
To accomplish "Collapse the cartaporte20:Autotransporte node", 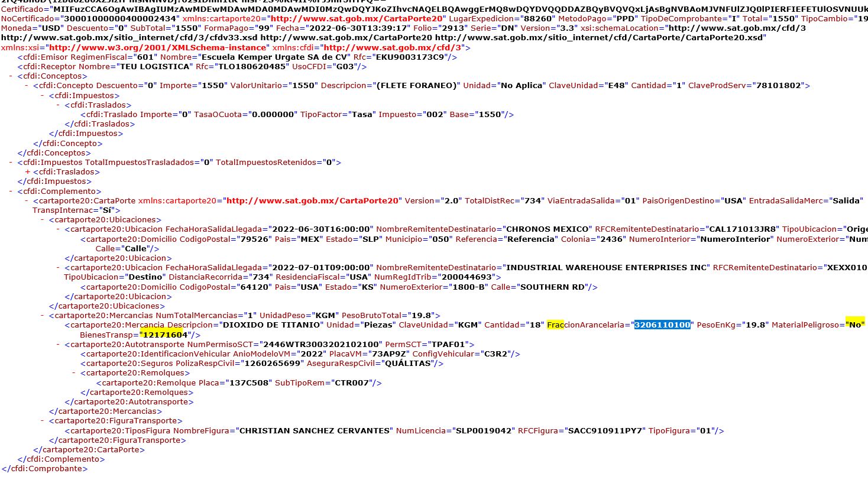I will pyautogui.click(x=59, y=345).
